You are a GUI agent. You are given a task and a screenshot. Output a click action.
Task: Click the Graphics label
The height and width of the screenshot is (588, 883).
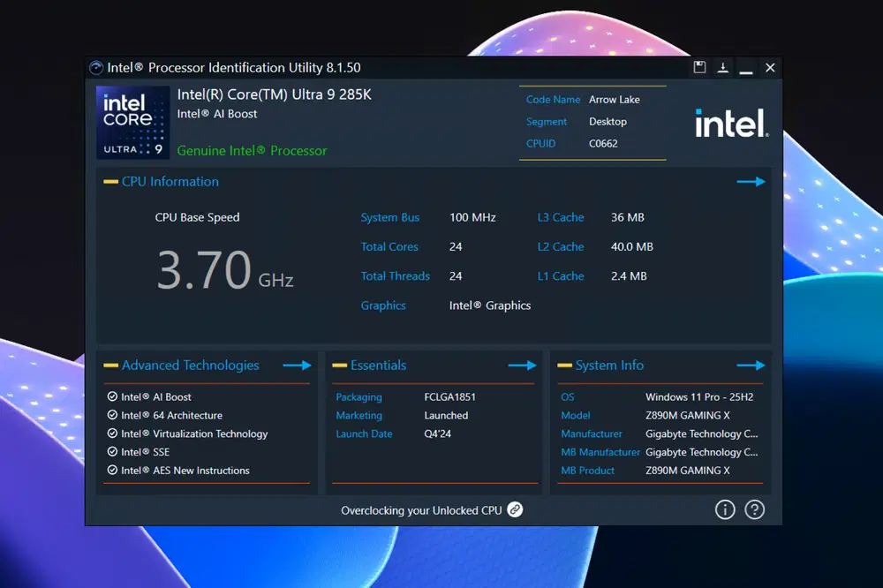click(x=383, y=305)
